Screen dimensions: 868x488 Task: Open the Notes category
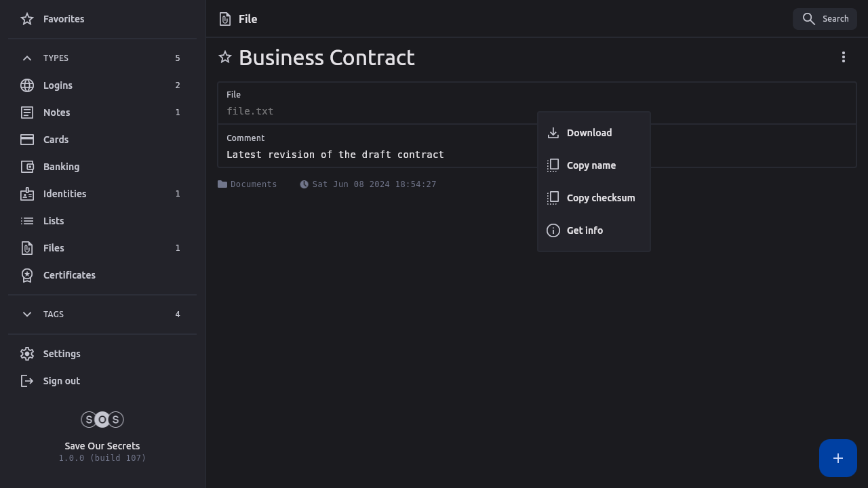56,113
